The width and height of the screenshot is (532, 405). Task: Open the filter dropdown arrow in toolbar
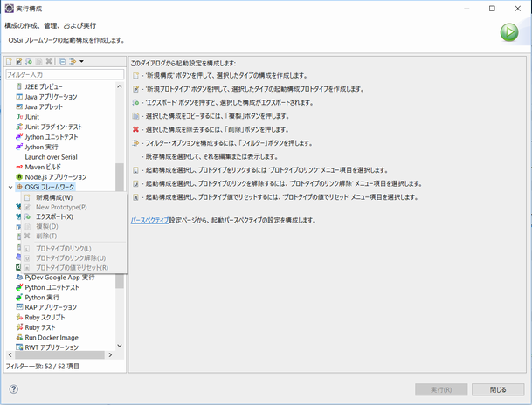click(x=82, y=61)
